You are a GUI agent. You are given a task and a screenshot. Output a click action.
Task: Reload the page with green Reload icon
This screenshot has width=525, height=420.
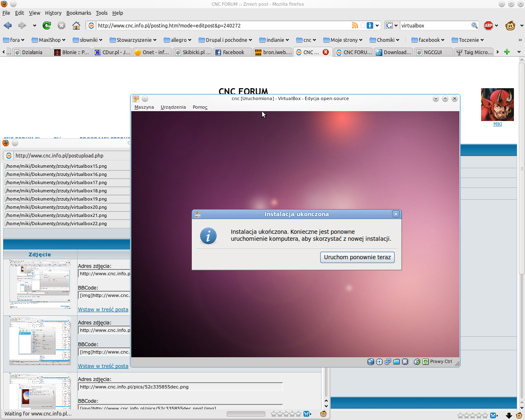(x=47, y=25)
